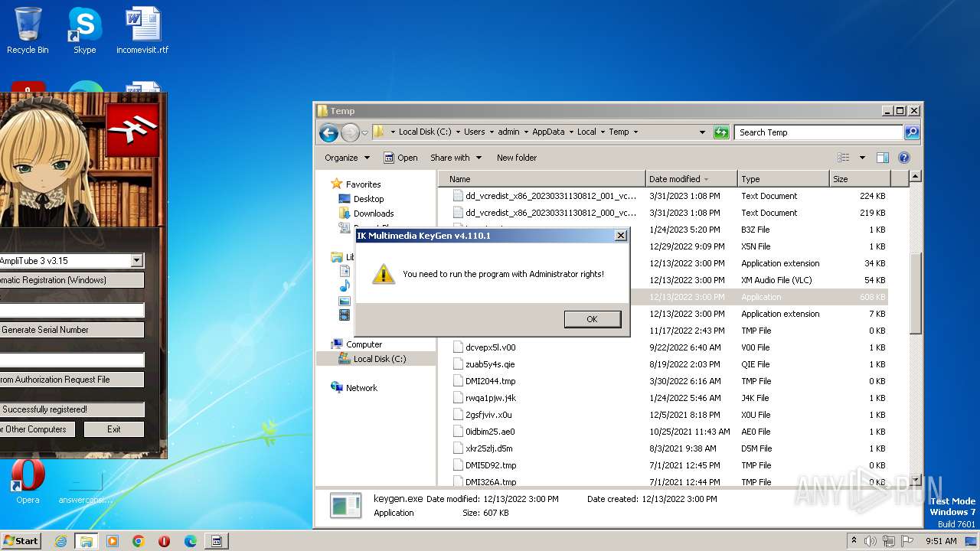The height and width of the screenshot is (551, 980).
Task: Click the Back arrow in Temp window
Action: (328, 132)
